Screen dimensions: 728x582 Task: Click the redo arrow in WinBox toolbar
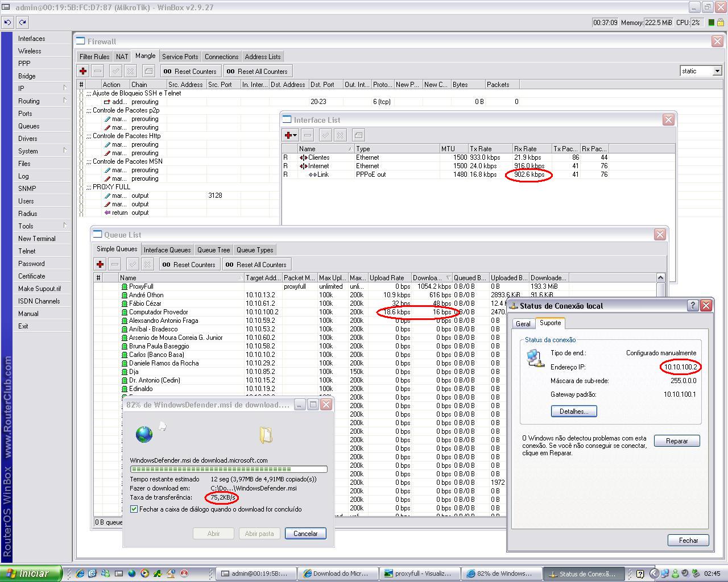pos(22,22)
